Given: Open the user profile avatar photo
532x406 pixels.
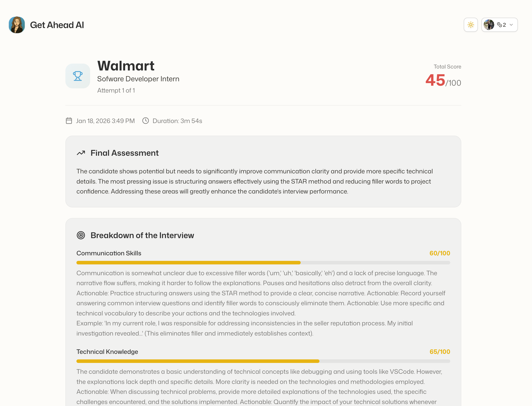Looking at the screenshot, I should pyautogui.click(x=488, y=24).
